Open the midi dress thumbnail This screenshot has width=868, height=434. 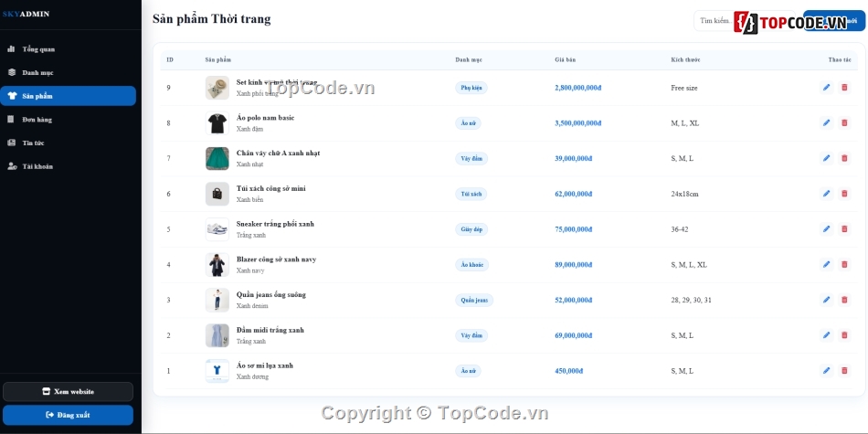217,335
